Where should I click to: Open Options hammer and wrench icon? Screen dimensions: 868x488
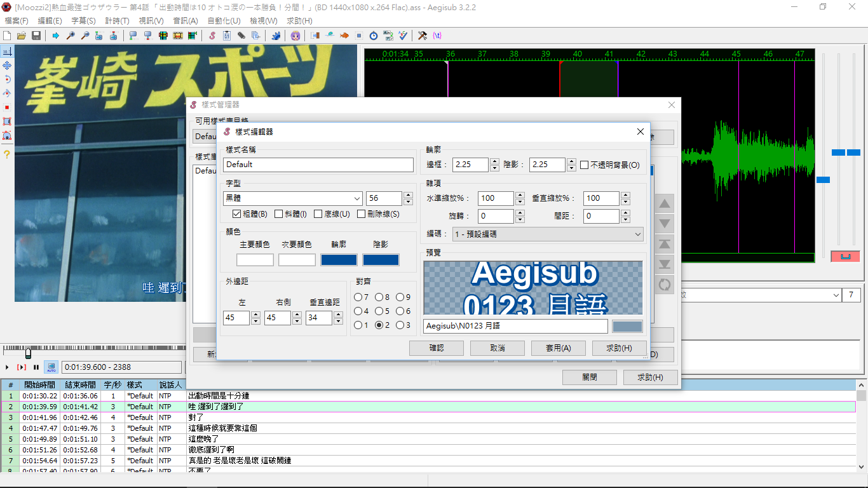[x=423, y=36]
